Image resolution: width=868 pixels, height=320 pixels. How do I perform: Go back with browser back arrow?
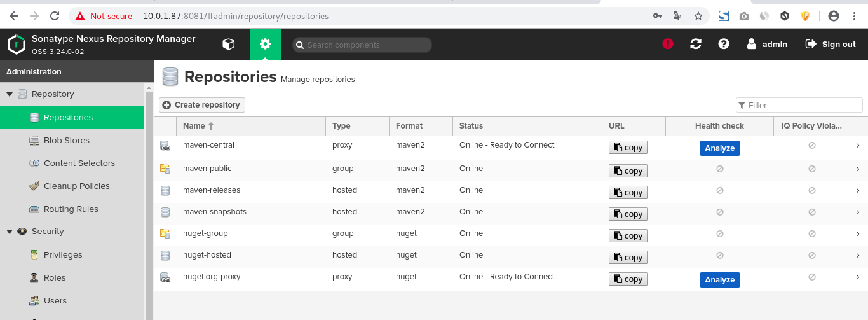(14, 16)
